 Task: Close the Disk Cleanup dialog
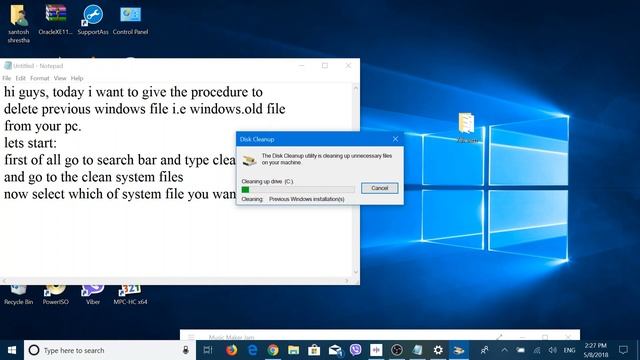tap(395, 139)
